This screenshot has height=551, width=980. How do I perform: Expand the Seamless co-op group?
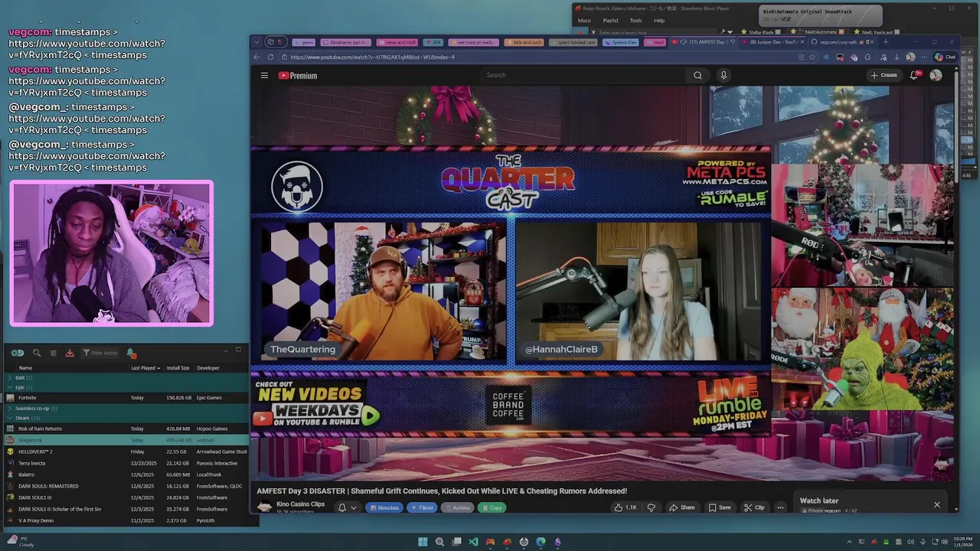(x=9, y=408)
